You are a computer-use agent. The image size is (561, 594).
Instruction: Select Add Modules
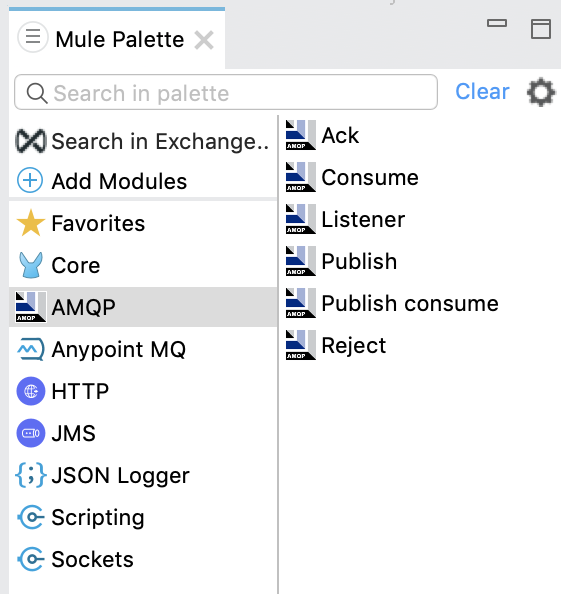tap(143, 181)
